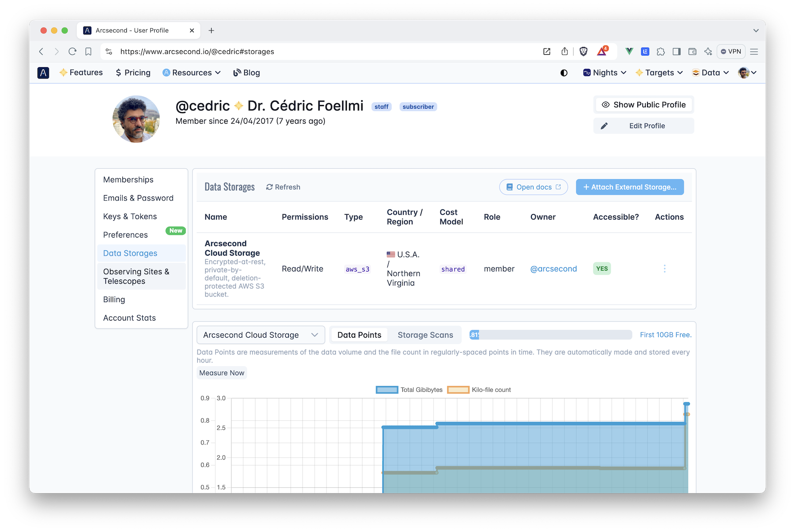Toggle the VPN connection
Viewport: 795px width, 532px height.
pyautogui.click(x=731, y=51)
